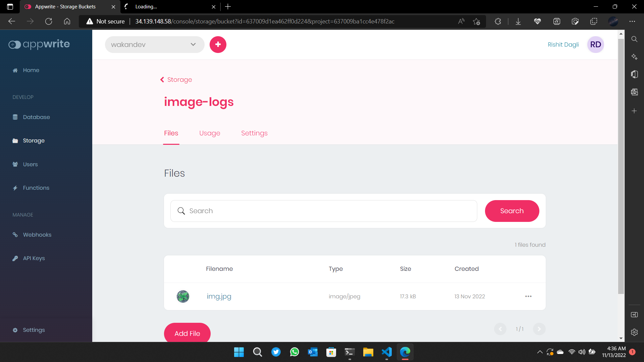Click the browser refresh icon
Screen dimensions: 644x362
coord(49,21)
